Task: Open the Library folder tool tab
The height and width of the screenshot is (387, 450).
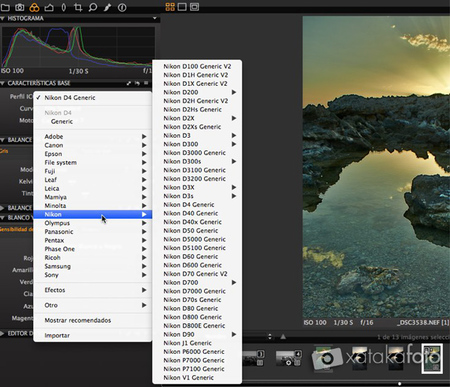Action: (5, 7)
